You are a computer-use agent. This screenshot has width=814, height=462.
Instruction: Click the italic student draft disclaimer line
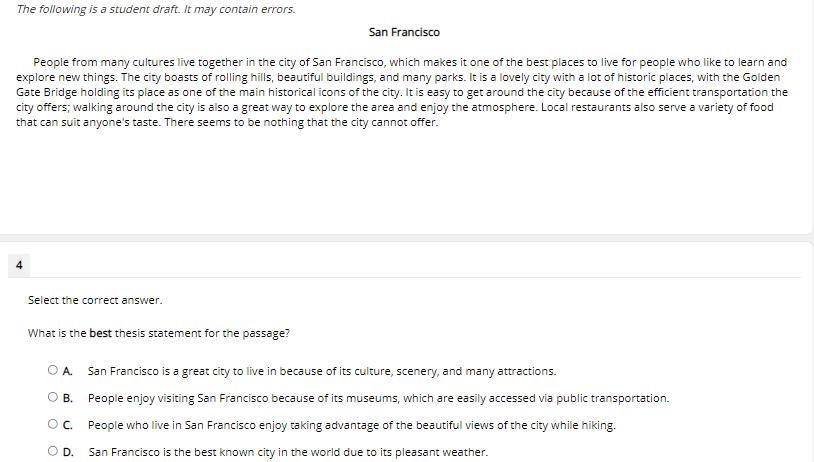[x=156, y=9]
